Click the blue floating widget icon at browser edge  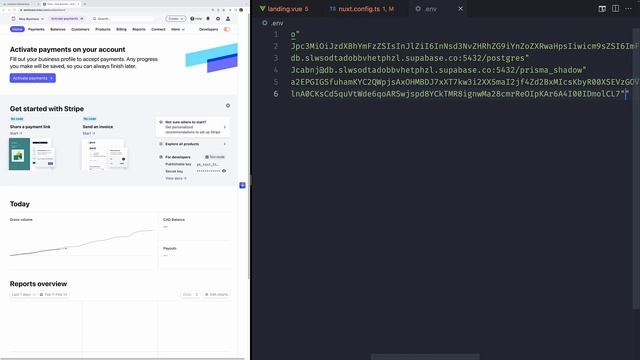tap(242, 185)
